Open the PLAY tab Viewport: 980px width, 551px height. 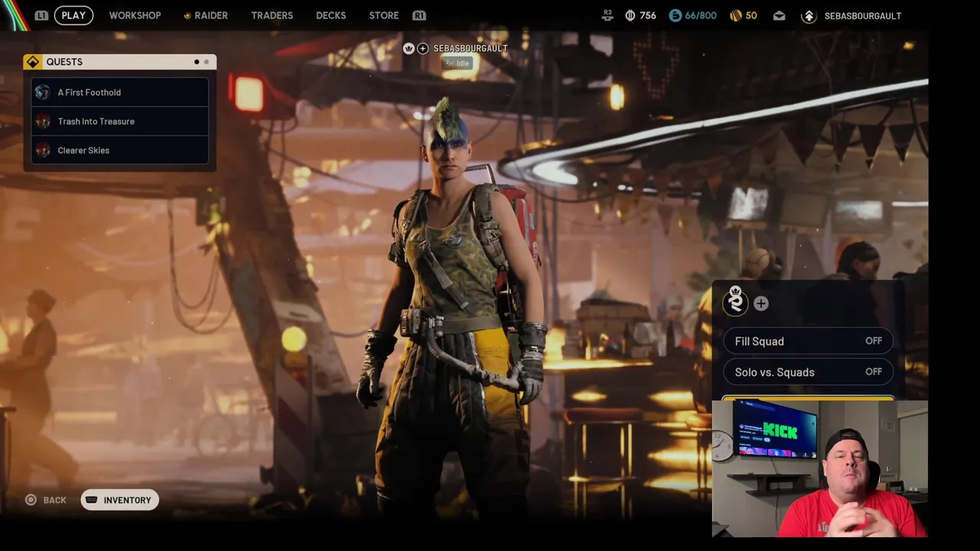[x=73, y=15]
